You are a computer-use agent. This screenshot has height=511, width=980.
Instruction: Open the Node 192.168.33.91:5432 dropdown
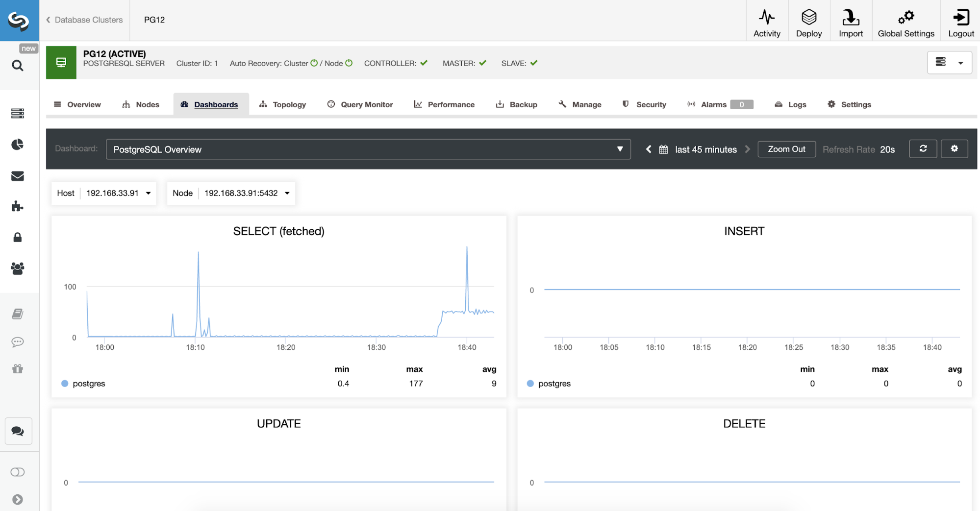pos(231,193)
